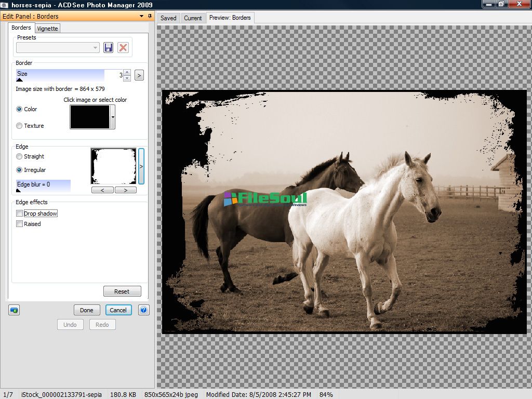Show the Saved image view tab
The image size is (532, 399).
pyautogui.click(x=168, y=18)
